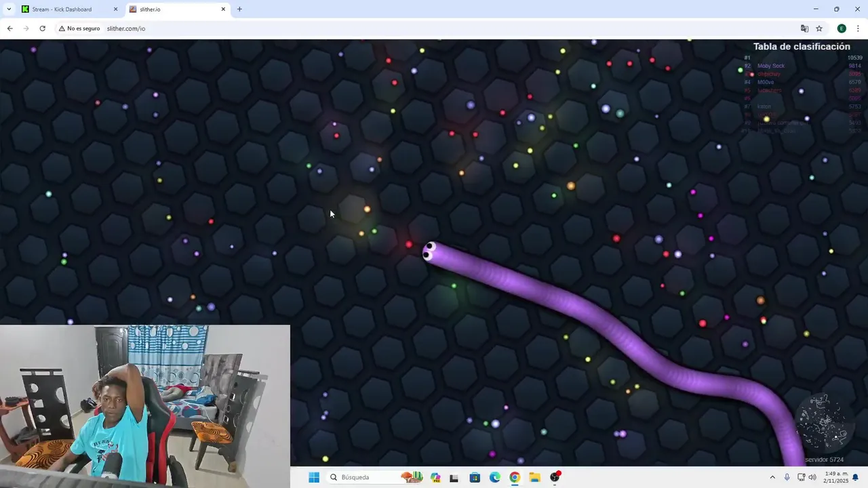Launch Microsoft Edge from the taskbar

(x=495, y=477)
